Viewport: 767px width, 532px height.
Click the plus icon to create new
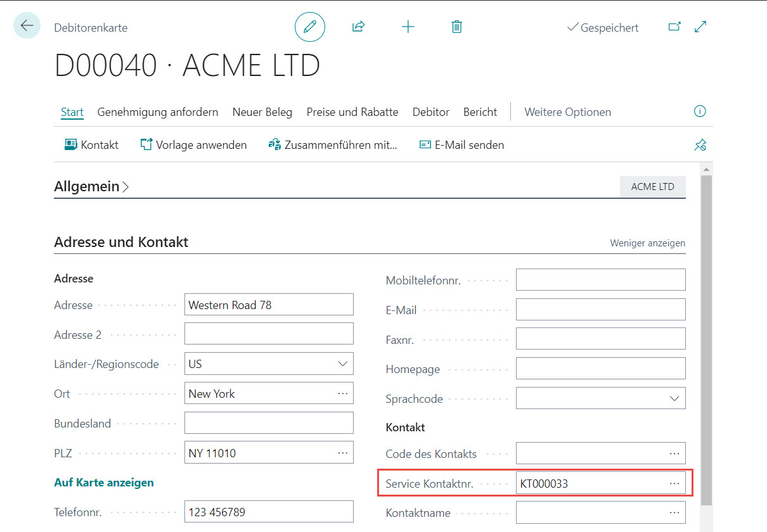(408, 27)
